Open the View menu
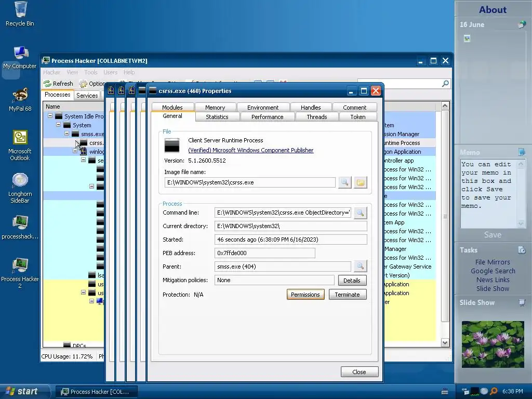 (72, 72)
